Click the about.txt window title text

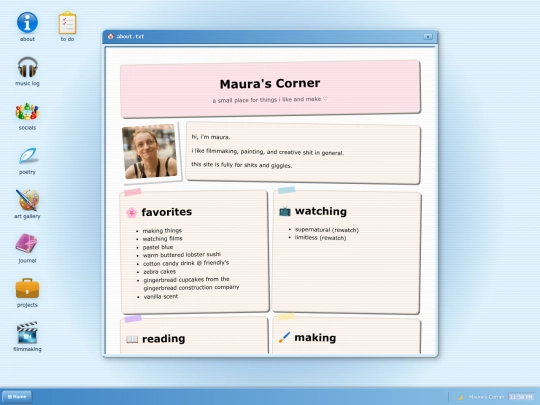[130, 37]
